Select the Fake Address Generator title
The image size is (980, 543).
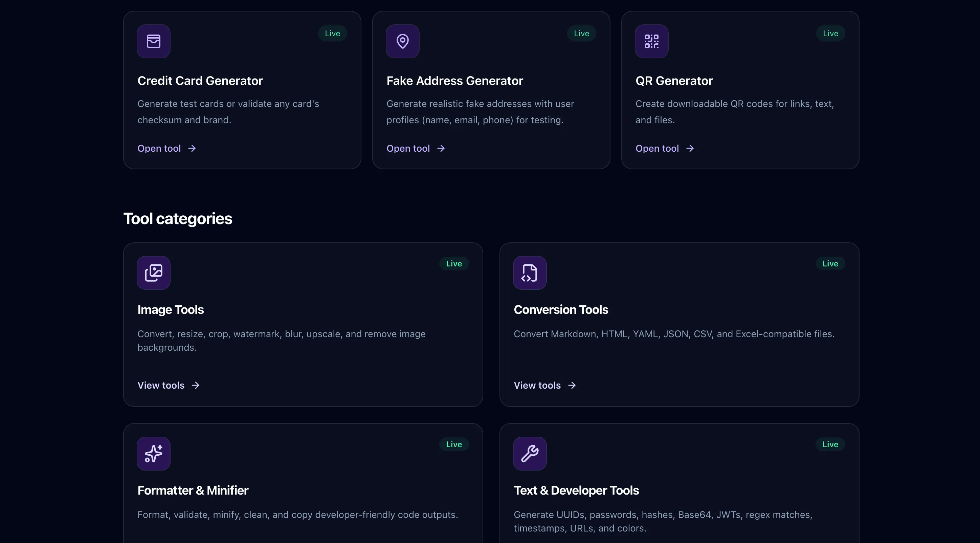pos(454,81)
